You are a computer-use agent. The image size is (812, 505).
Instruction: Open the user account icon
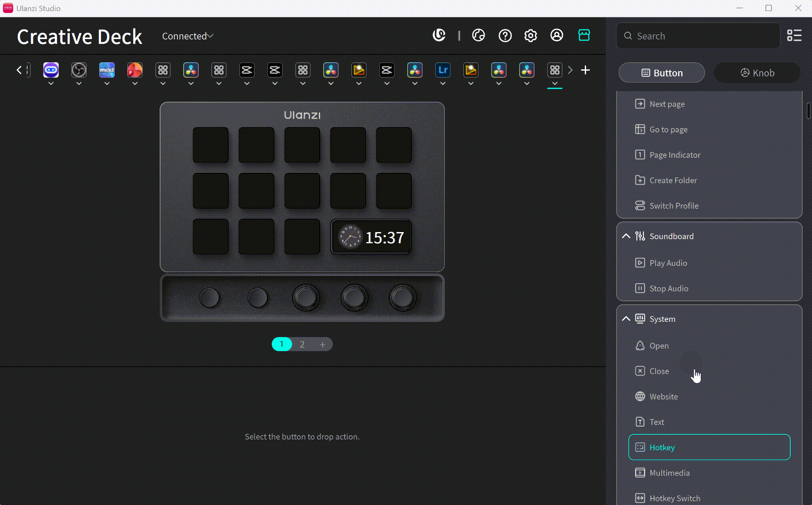(557, 36)
